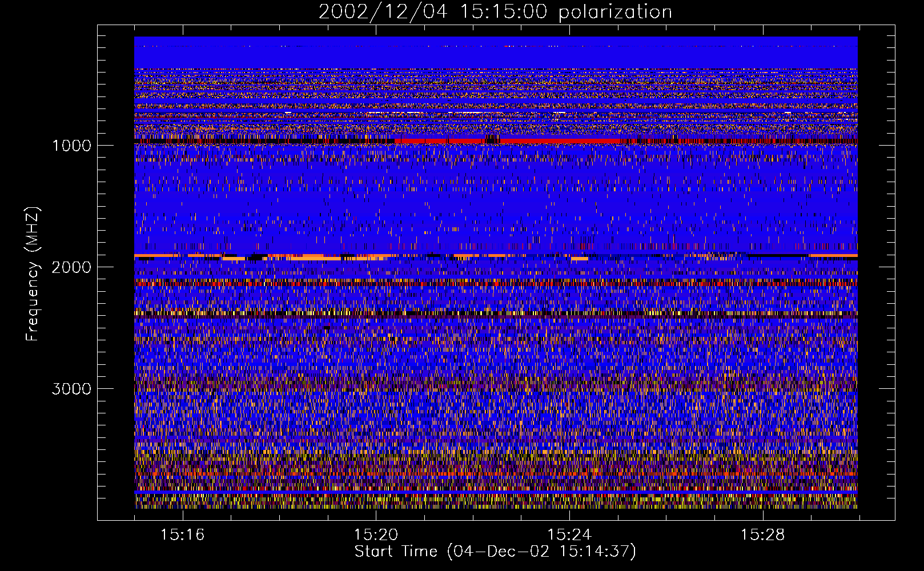Click the plot title "2002/12/04 15:15:00 polarization"

(495, 12)
